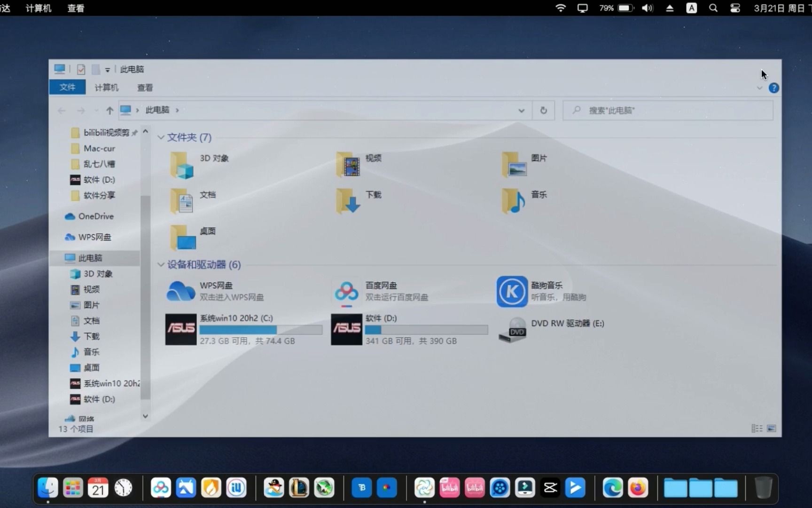Collapse the 文件夹 (7) group
This screenshot has width=812, height=508.
point(161,137)
